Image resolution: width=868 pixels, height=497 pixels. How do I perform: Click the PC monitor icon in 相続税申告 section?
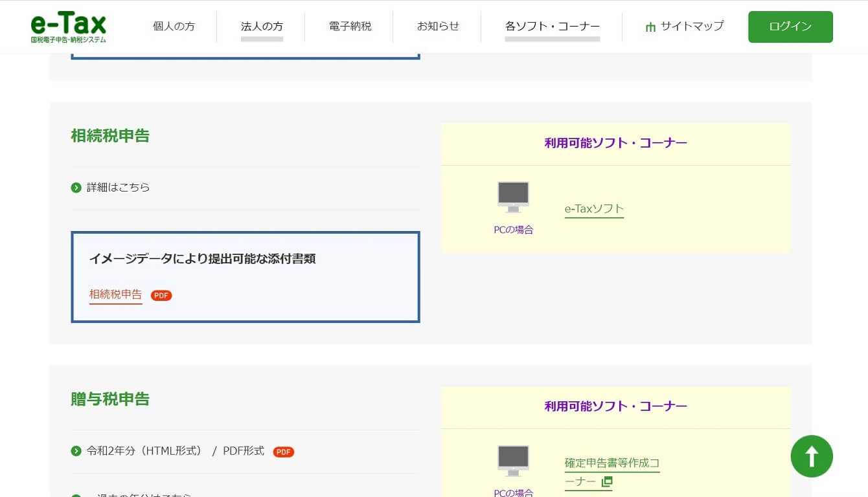[513, 197]
